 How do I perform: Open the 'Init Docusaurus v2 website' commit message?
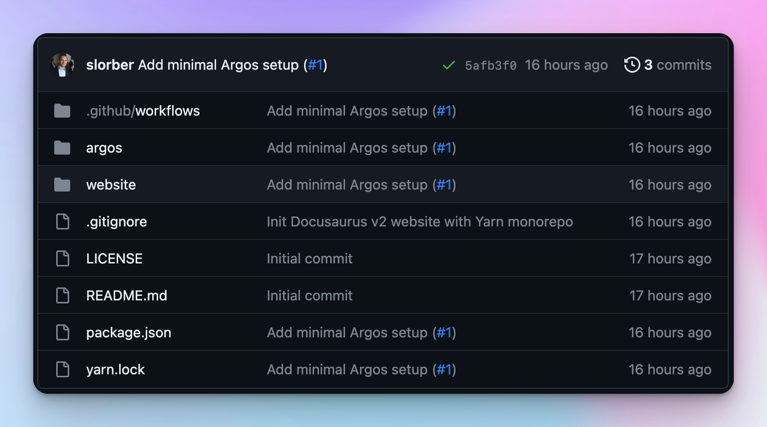click(419, 222)
